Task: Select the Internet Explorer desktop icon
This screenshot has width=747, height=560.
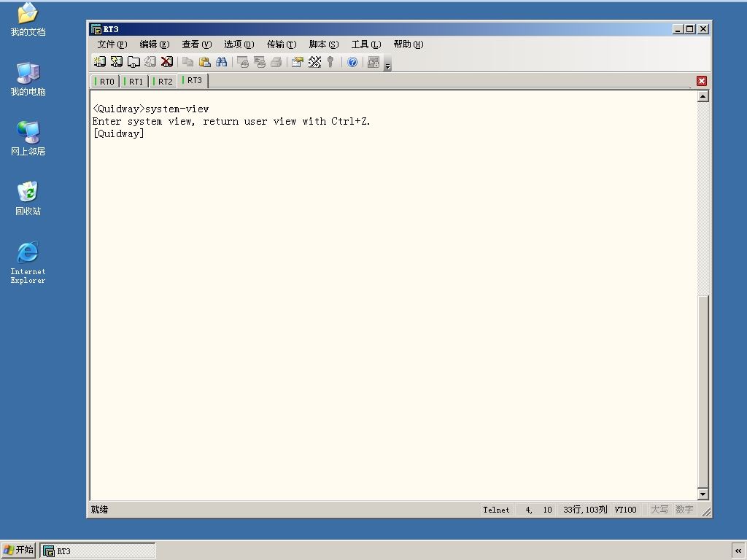Action: pos(28,262)
